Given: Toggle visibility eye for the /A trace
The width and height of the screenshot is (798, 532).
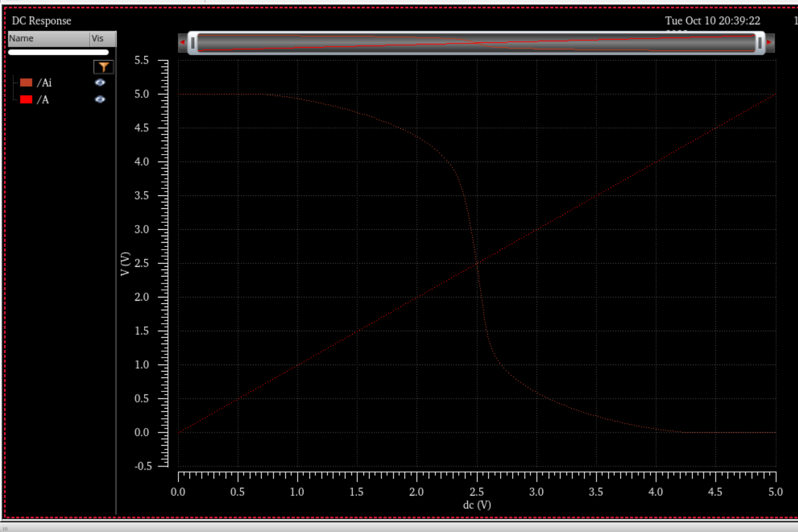Looking at the screenshot, I should (x=100, y=99).
